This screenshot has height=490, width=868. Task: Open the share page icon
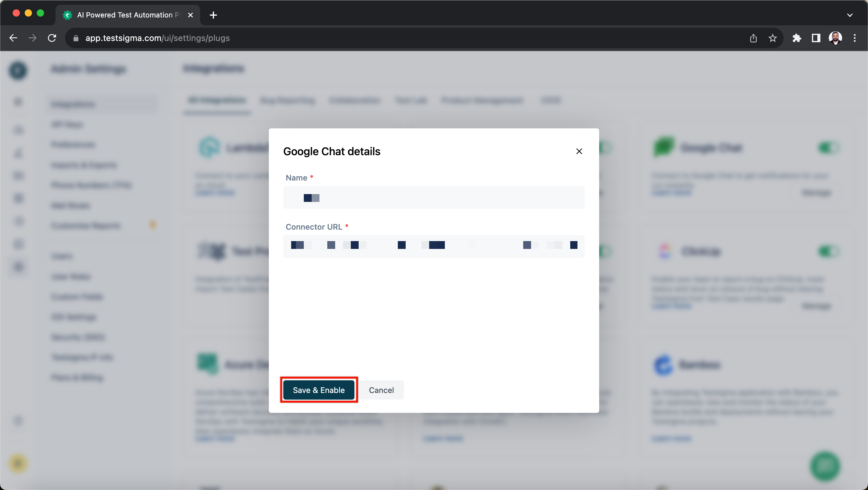click(x=753, y=38)
